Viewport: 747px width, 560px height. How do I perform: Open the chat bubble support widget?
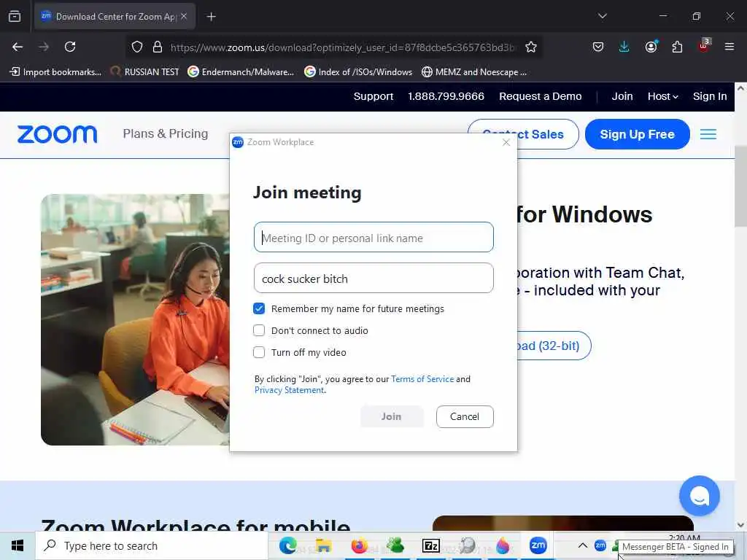click(x=700, y=496)
